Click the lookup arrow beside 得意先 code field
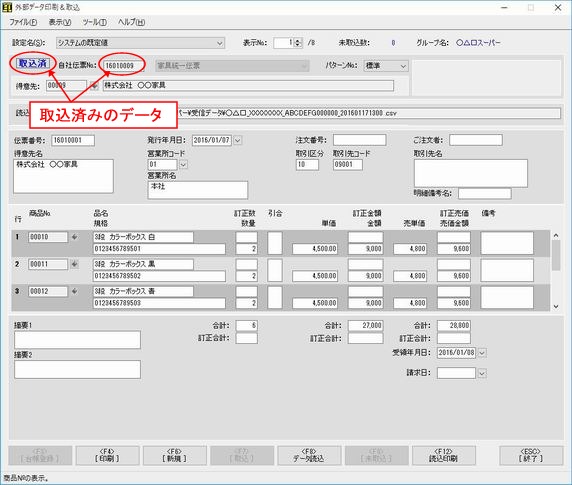 94,86
